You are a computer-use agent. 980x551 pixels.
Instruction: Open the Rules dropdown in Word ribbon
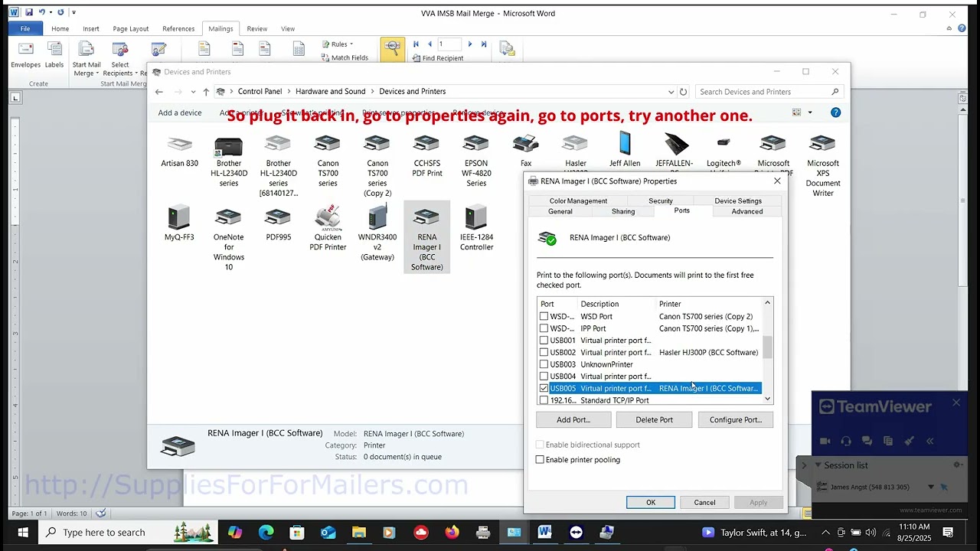(x=338, y=44)
